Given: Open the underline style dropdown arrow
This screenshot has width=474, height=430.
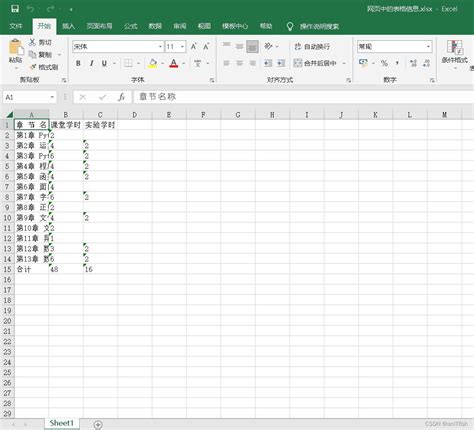Looking at the screenshot, I should pos(114,63).
